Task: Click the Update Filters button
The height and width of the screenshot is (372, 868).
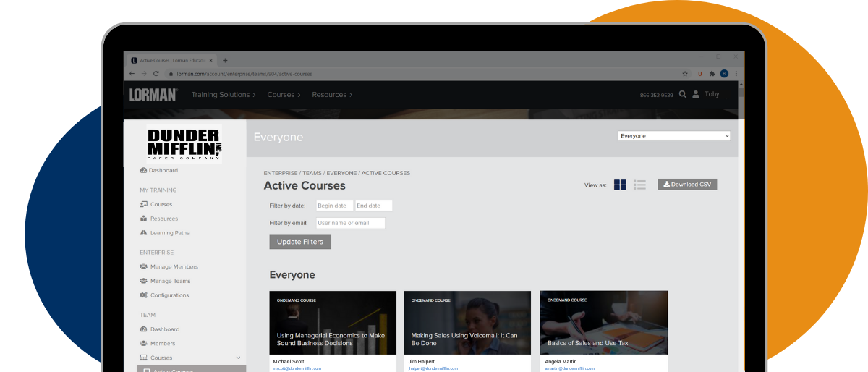Action: pyautogui.click(x=299, y=242)
